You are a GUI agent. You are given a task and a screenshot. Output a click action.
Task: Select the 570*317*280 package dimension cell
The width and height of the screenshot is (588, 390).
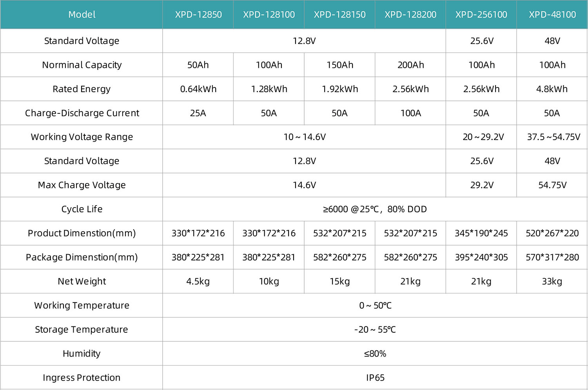[552, 257]
